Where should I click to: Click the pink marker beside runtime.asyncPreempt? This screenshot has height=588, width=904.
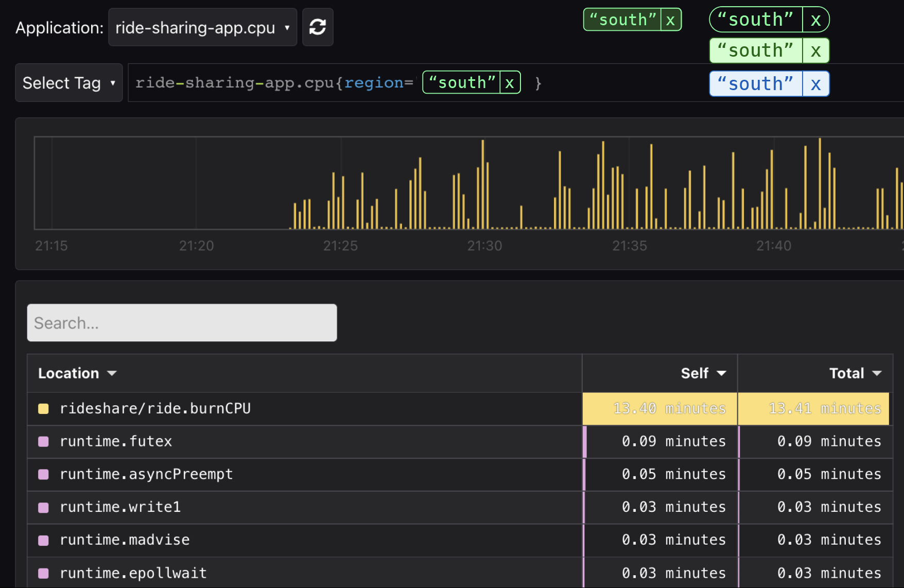(x=43, y=474)
